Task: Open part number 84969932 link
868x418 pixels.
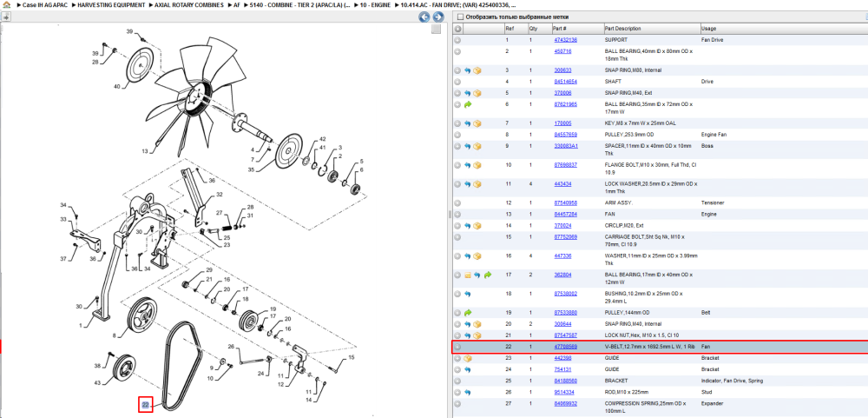Action: [x=566, y=403]
